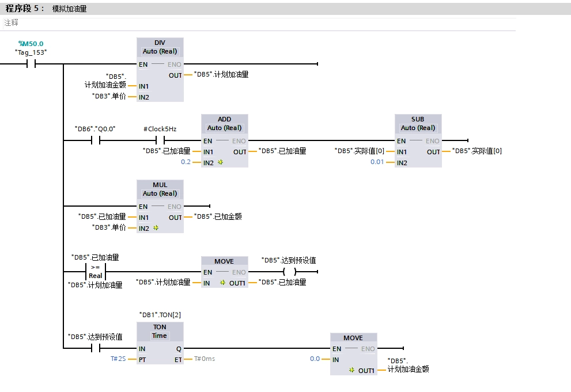This screenshot has height=392, width=571.
Task: Open the Auto (Real) type dropdown on MUL
Action: (160, 193)
